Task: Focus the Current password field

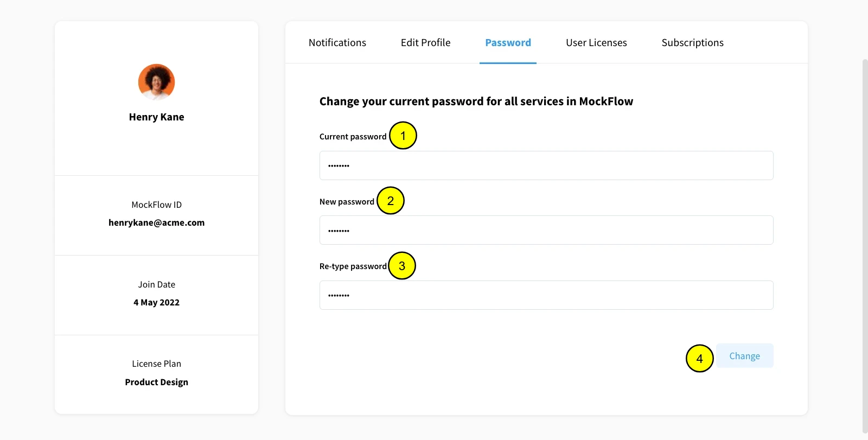Action: coord(546,165)
